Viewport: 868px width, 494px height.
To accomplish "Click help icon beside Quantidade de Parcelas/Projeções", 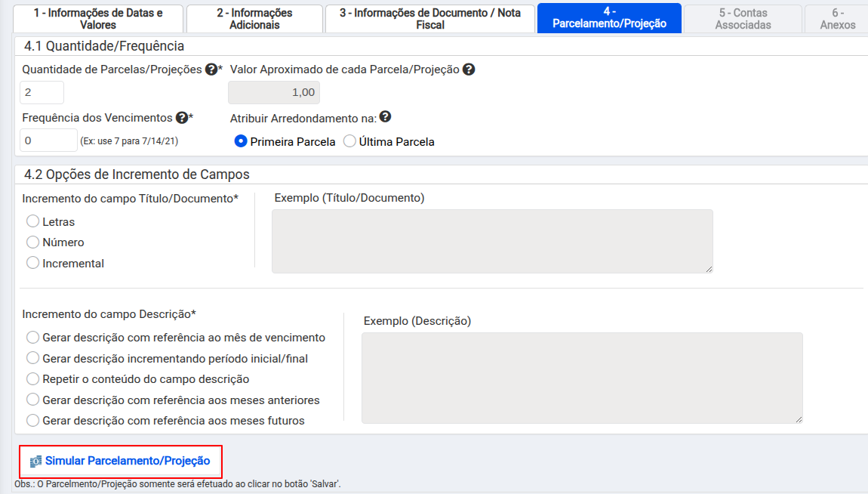I will [211, 69].
